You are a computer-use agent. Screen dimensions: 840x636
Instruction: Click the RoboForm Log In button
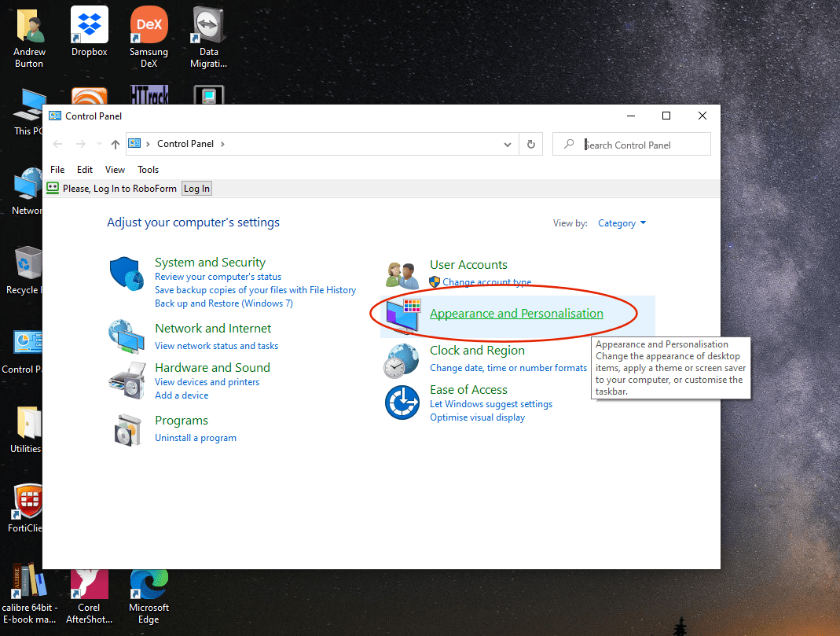tap(196, 189)
